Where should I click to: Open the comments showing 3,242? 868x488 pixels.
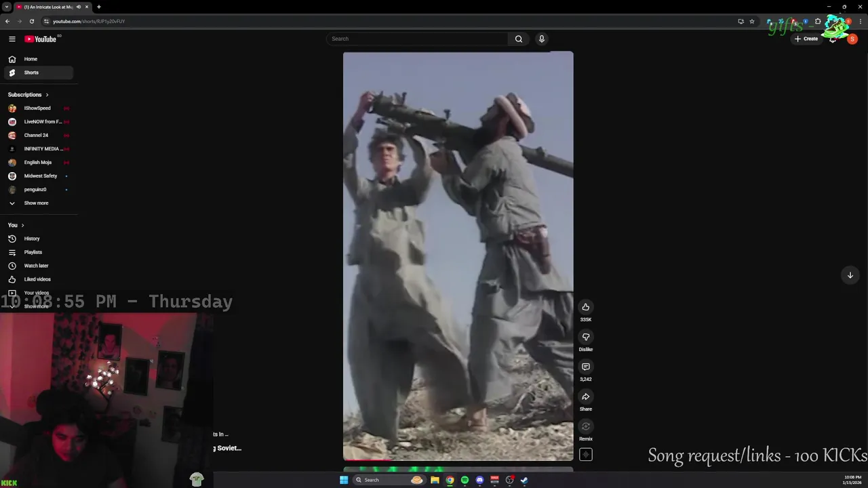[586, 367]
